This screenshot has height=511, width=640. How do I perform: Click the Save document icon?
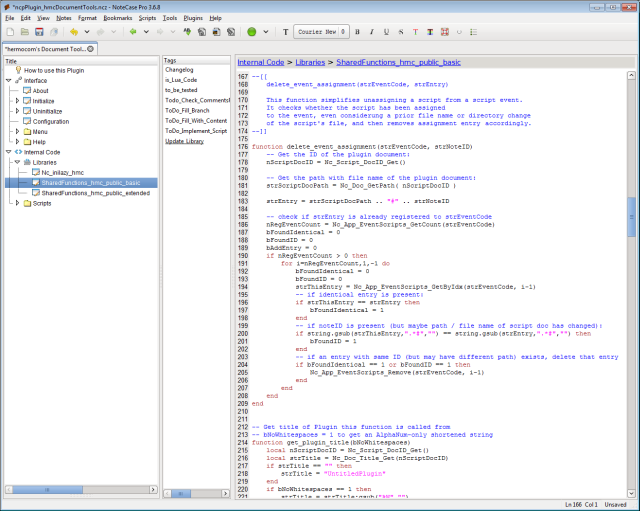pyautogui.click(x=39, y=32)
